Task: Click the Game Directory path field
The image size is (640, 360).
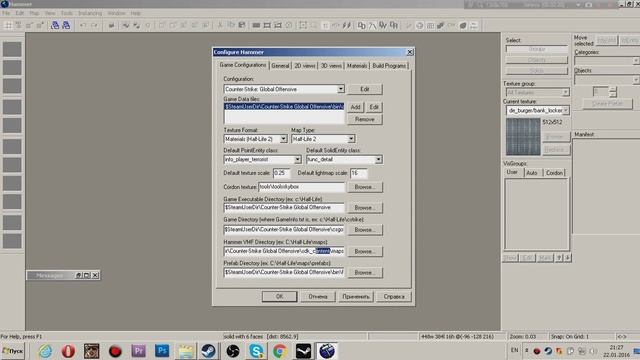Action: 284,230
